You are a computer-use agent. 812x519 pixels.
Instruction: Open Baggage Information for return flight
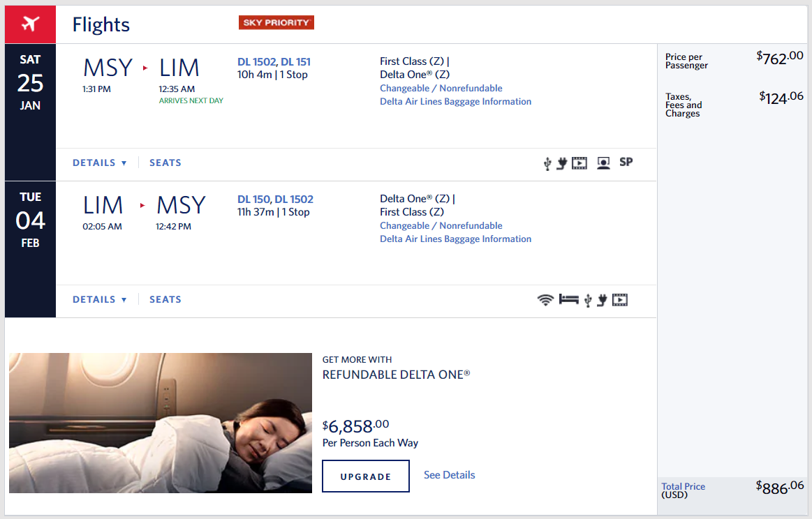pyautogui.click(x=456, y=239)
